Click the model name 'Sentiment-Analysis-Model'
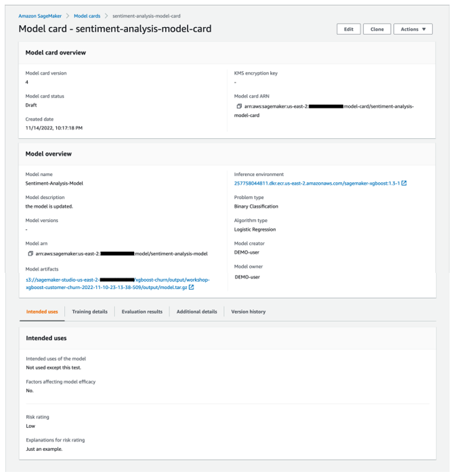Image resolution: width=455 pixels, height=476 pixels. click(54, 183)
